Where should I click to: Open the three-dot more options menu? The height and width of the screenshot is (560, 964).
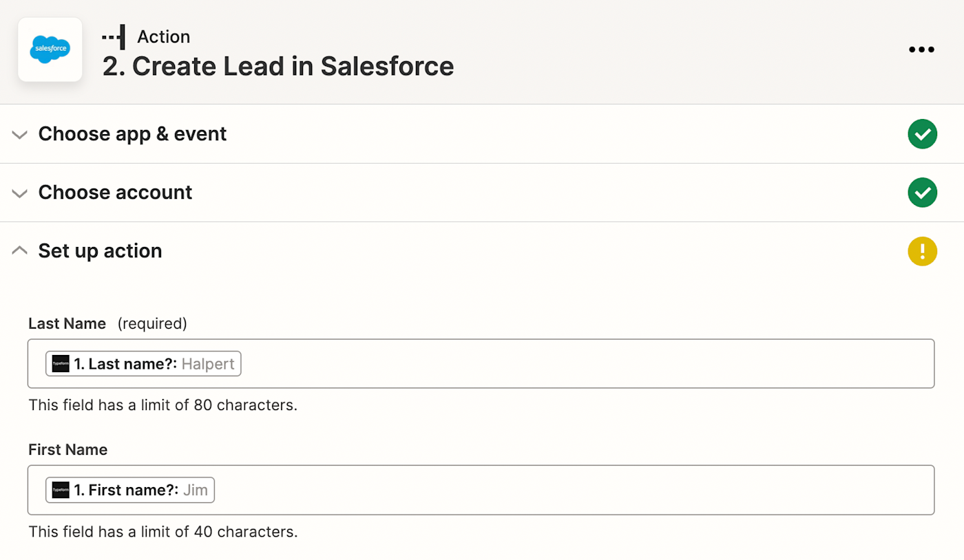click(x=921, y=50)
